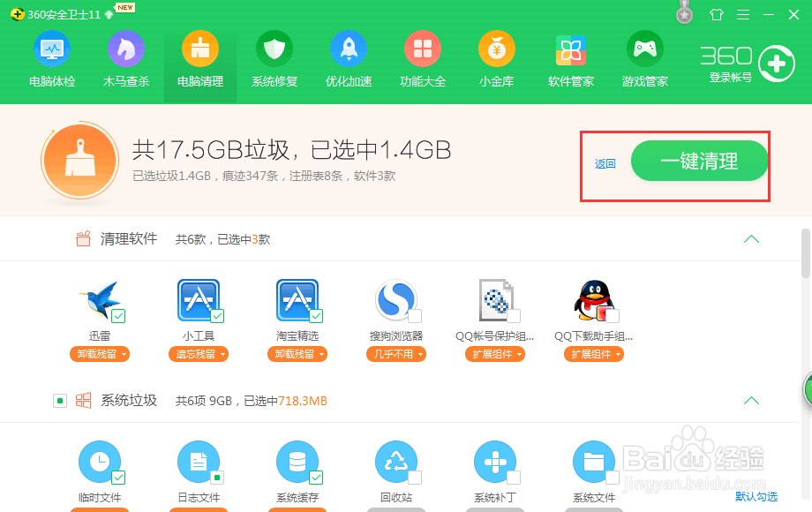Open the 功能大全 all features icon
Viewport: 812px width, 512px height.
(x=423, y=49)
